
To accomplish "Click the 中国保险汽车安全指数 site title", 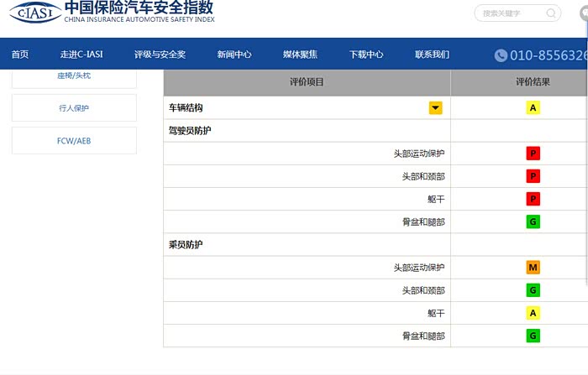I will pos(139,7).
